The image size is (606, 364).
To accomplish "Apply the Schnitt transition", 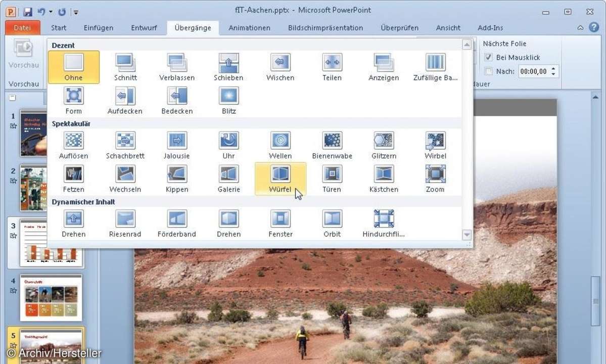I will click(125, 67).
